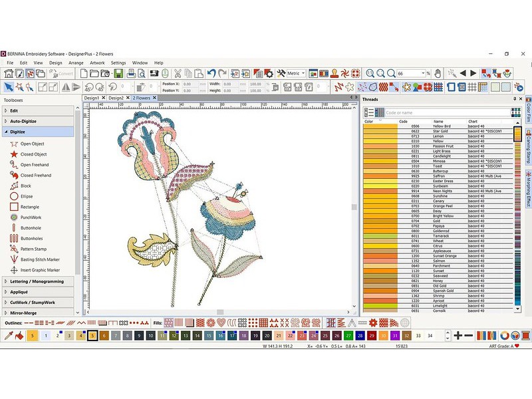This screenshot has height=399, width=532.
Task: Select the PunchWork tool
Action: [x=32, y=217]
